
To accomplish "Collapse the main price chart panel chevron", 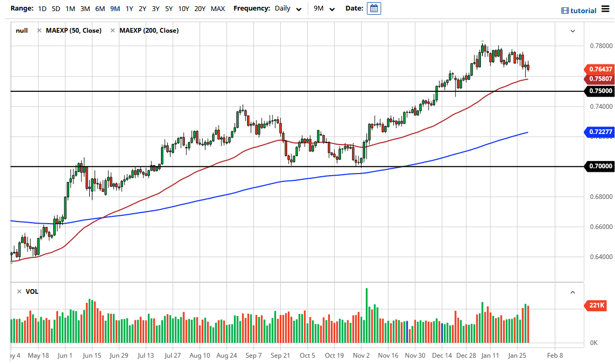I will 572,31.
